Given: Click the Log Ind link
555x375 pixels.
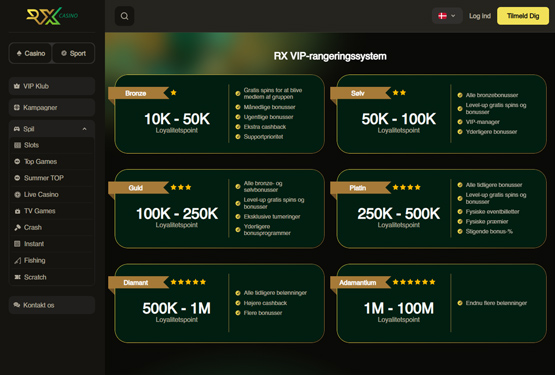Looking at the screenshot, I should 480,16.
